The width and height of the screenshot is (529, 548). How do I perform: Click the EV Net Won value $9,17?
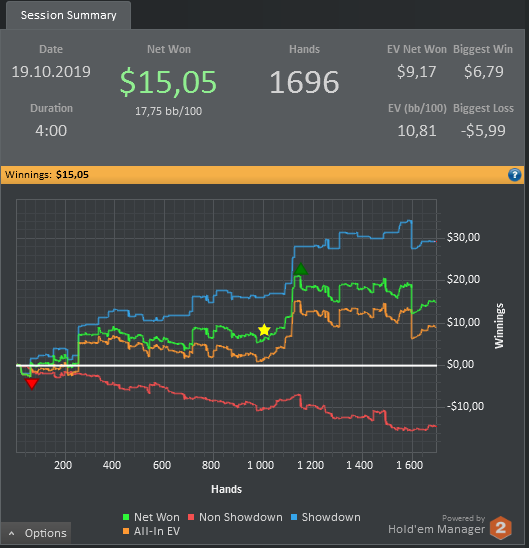point(416,72)
